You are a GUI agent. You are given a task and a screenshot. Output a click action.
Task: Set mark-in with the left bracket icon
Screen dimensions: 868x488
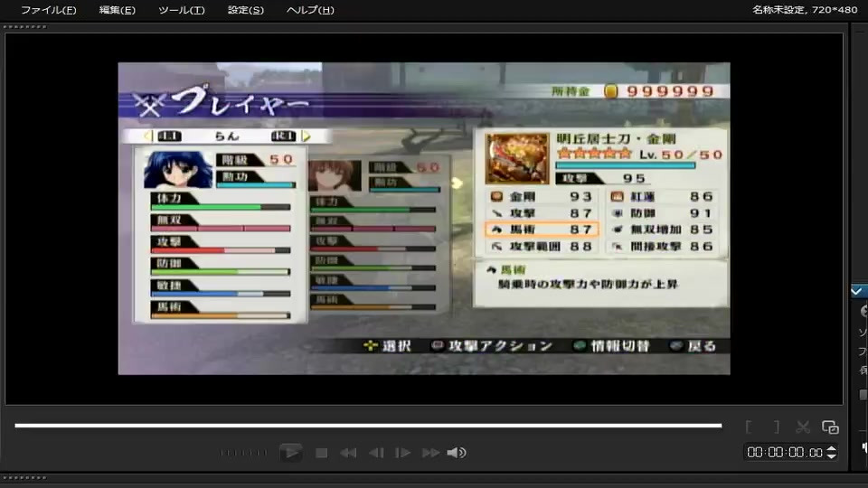(749, 427)
